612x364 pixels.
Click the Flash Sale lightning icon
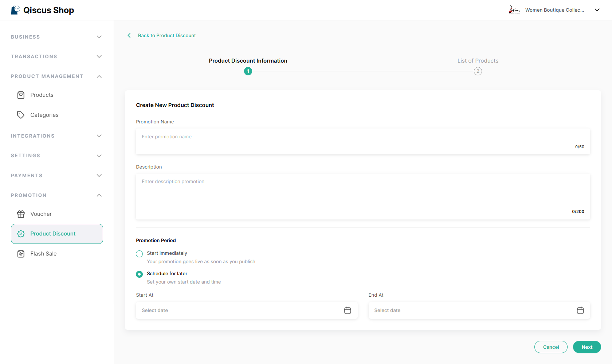coord(21,254)
